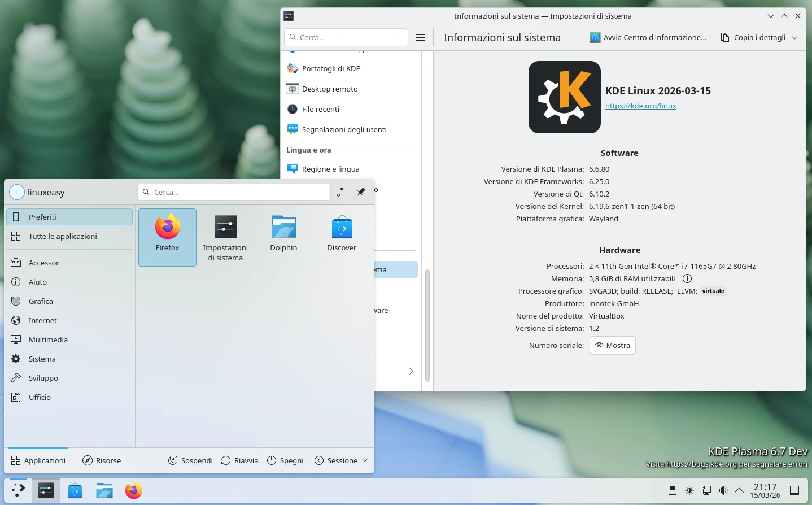Open the hamburger menu in Informazioni sul sistema
812x505 pixels.
point(420,37)
